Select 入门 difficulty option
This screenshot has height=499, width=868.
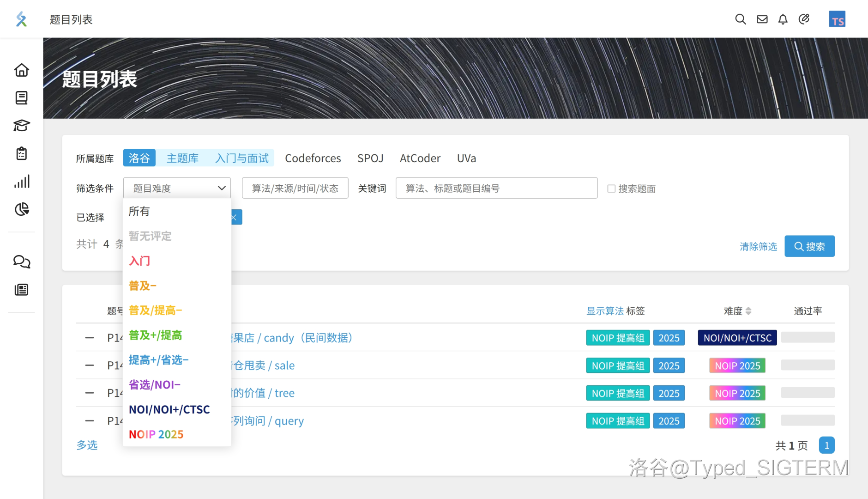[x=139, y=261]
